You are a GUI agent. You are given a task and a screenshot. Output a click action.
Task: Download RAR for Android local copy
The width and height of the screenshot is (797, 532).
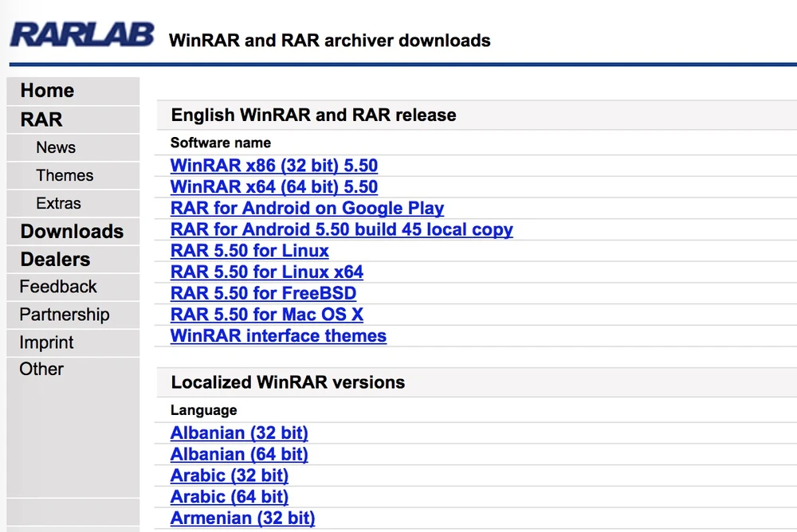341,230
